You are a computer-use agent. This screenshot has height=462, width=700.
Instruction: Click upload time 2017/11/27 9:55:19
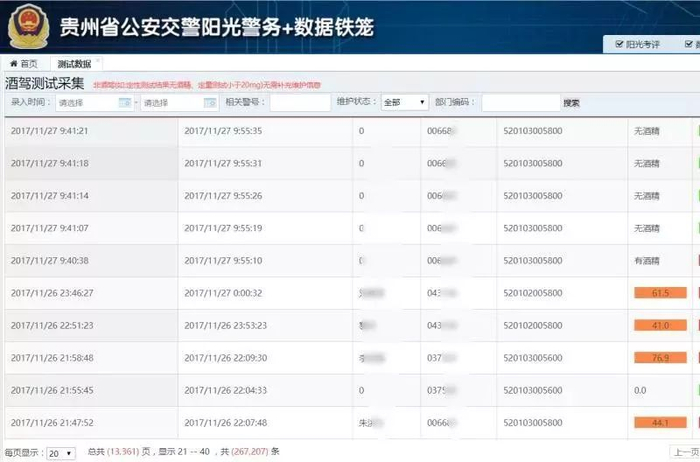click(x=223, y=228)
